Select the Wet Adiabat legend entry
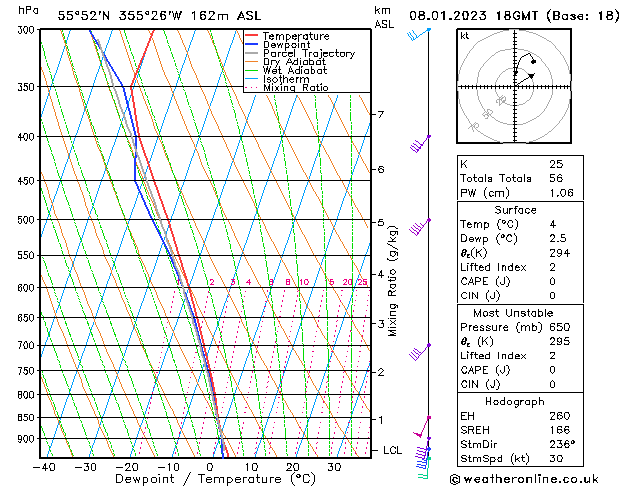Screen dimensions: 629x486 [286, 70]
